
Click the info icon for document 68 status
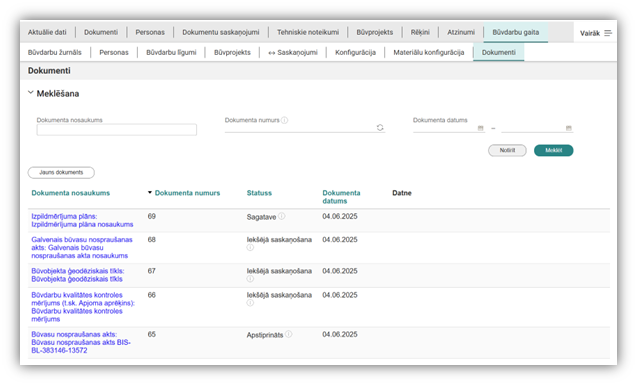pos(250,247)
